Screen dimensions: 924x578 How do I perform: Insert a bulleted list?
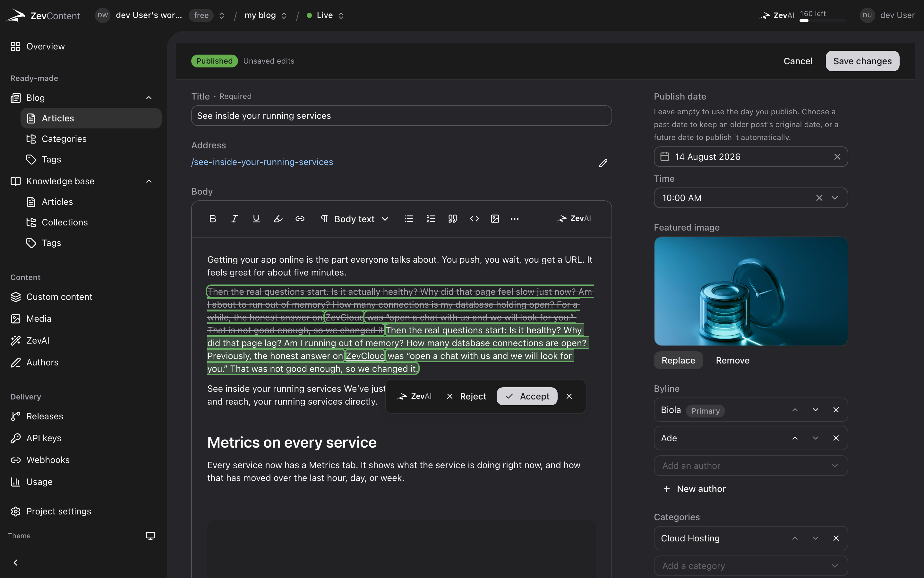[409, 219]
